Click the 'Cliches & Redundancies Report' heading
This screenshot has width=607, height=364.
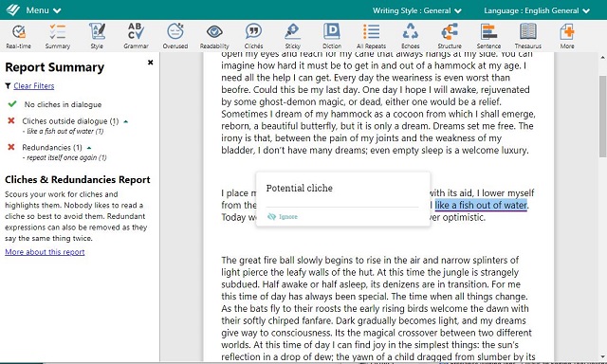tap(78, 179)
